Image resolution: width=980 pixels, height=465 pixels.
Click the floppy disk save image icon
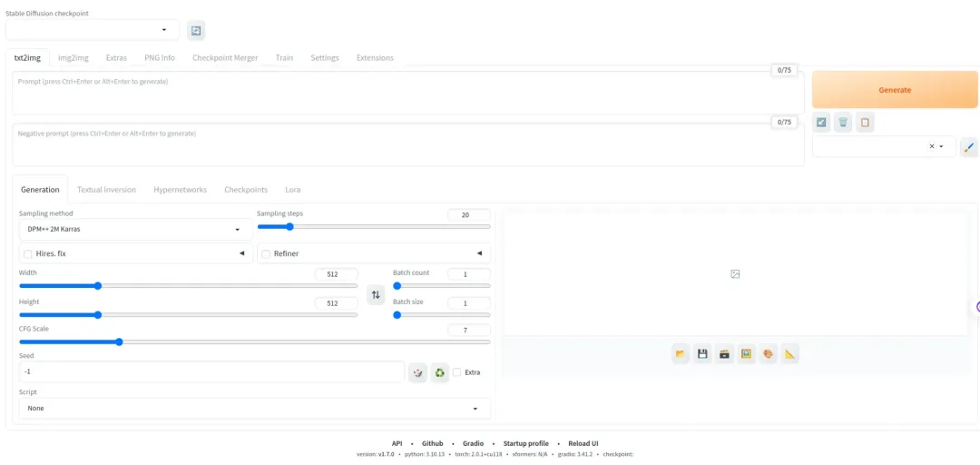[x=702, y=354]
